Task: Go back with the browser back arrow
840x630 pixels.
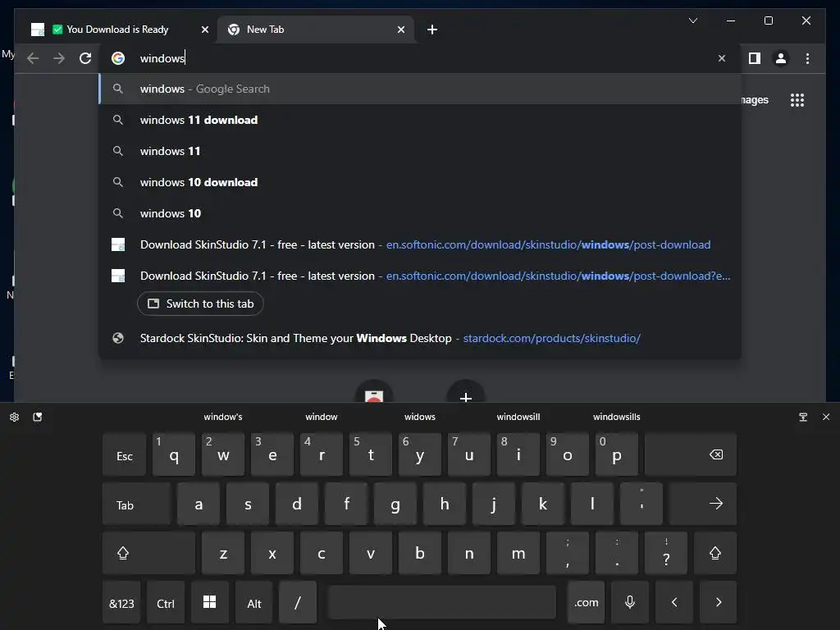Action: (x=33, y=58)
